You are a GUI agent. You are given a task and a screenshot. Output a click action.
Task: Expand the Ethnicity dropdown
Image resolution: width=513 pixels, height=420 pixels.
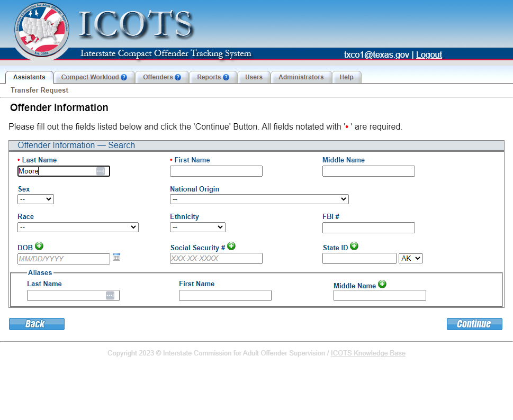[x=197, y=227]
